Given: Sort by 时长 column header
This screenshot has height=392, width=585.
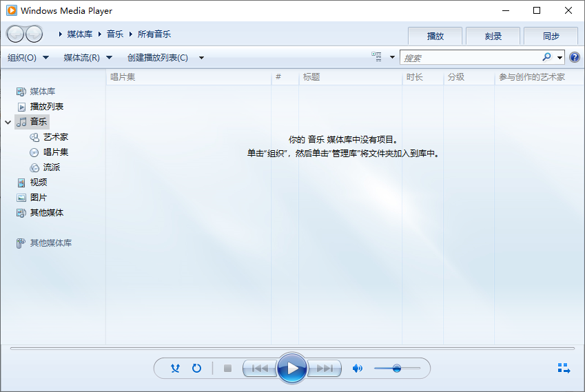Looking at the screenshot, I should click(422, 77).
